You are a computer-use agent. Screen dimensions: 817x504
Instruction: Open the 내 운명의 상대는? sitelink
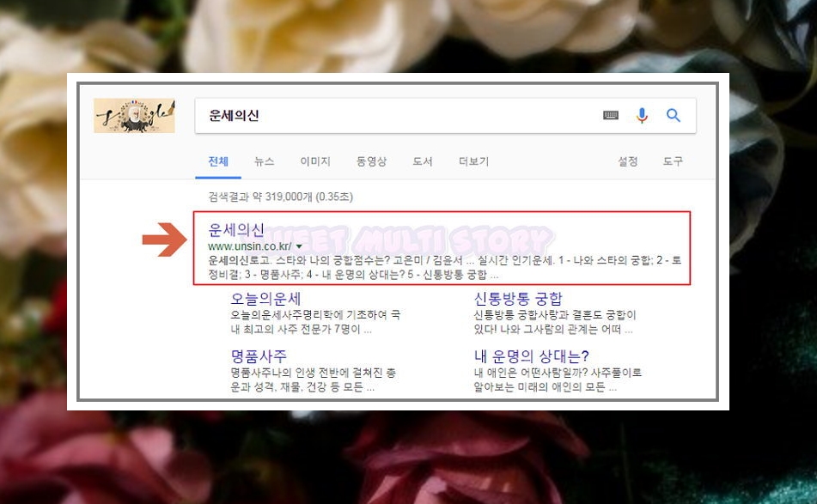click(532, 356)
